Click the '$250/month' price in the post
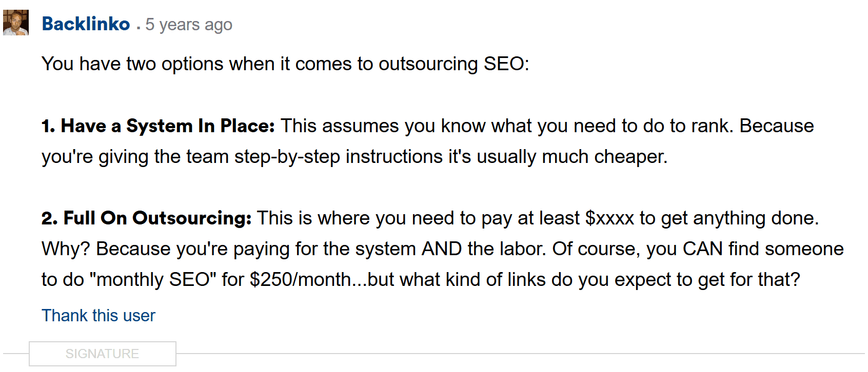This screenshot has height=372, width=868. [300, 280]
